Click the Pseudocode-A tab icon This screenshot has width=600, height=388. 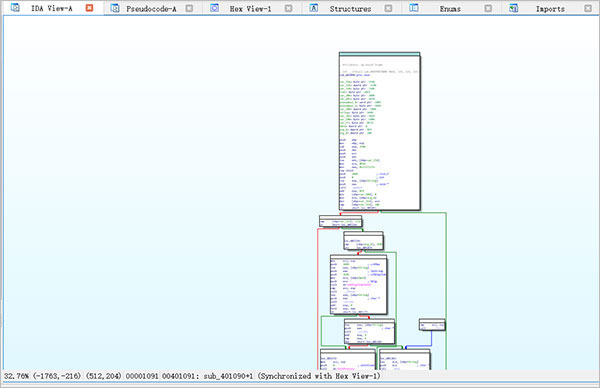tap(115, 8)
